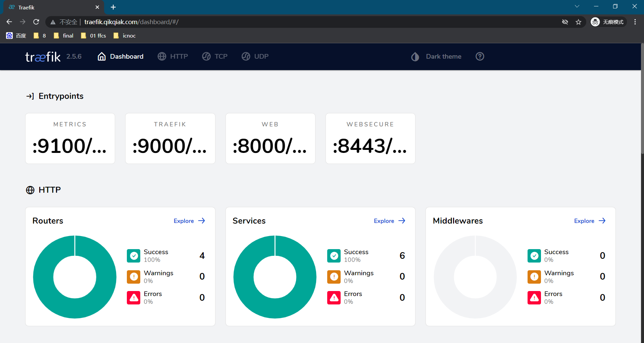Open the Chrome three-dot menu
Viewport: 644px width, 343px height.
point(635,22)
